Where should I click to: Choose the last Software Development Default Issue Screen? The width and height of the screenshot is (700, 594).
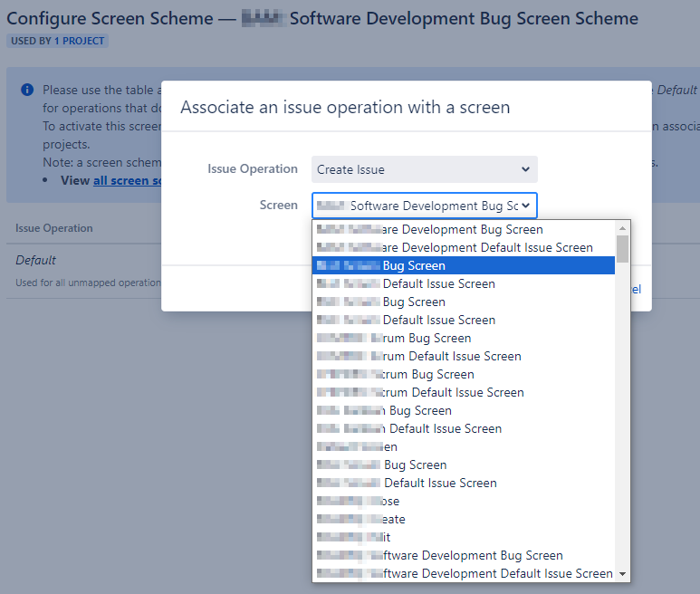[463, 573]
